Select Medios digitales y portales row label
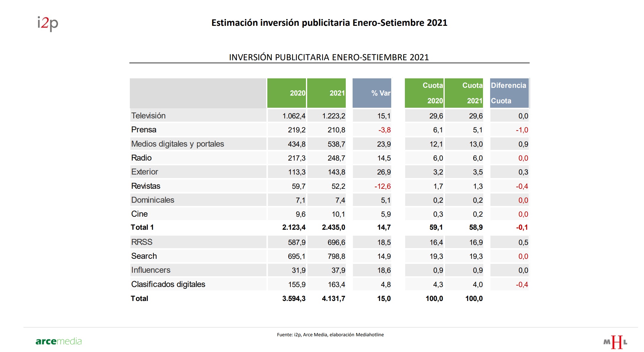Viewport: 644px width, 352px height. (x=178, y=144)
